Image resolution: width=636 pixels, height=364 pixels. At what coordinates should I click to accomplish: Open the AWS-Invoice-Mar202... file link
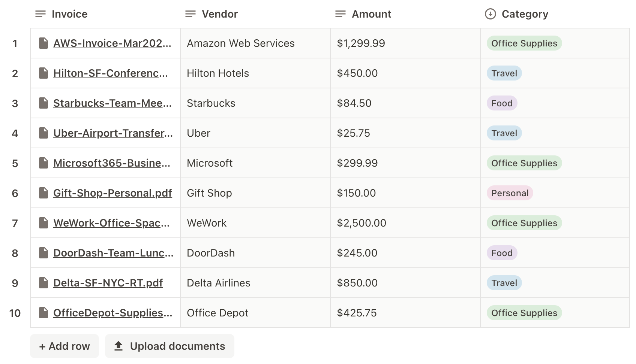click(112, 43)
